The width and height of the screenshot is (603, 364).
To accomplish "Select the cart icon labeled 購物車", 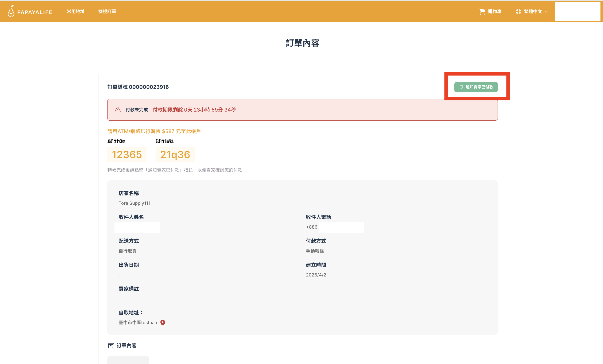I will [x=490, y=11].
